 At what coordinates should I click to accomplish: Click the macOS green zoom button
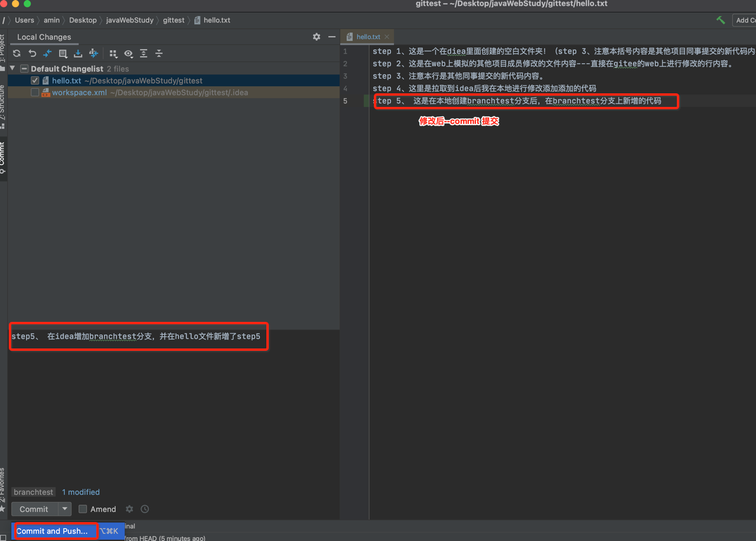click(x=27, y=4)
